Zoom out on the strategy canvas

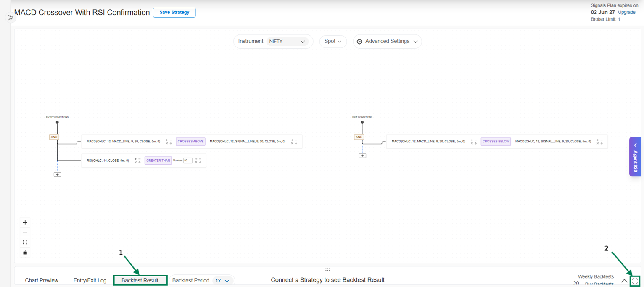click(25, 232)
